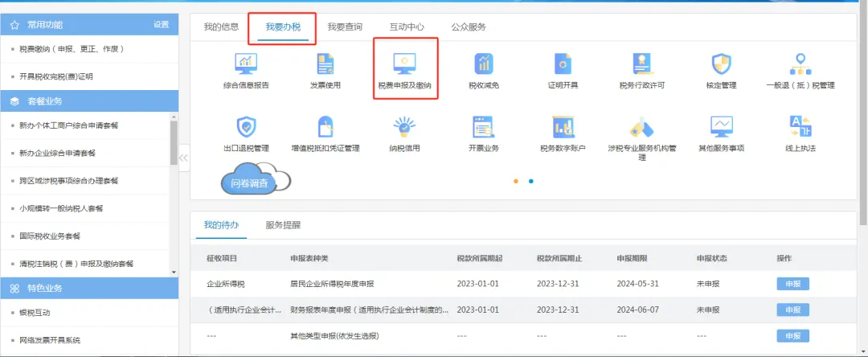
Task: Open the 互动中心 tab
Action: (408, 27)
